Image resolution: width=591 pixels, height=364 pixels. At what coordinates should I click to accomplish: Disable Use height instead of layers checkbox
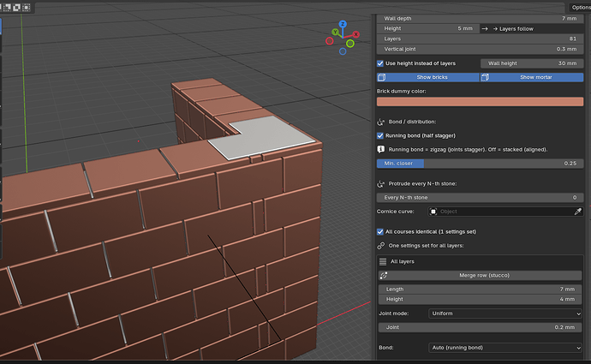380,63
